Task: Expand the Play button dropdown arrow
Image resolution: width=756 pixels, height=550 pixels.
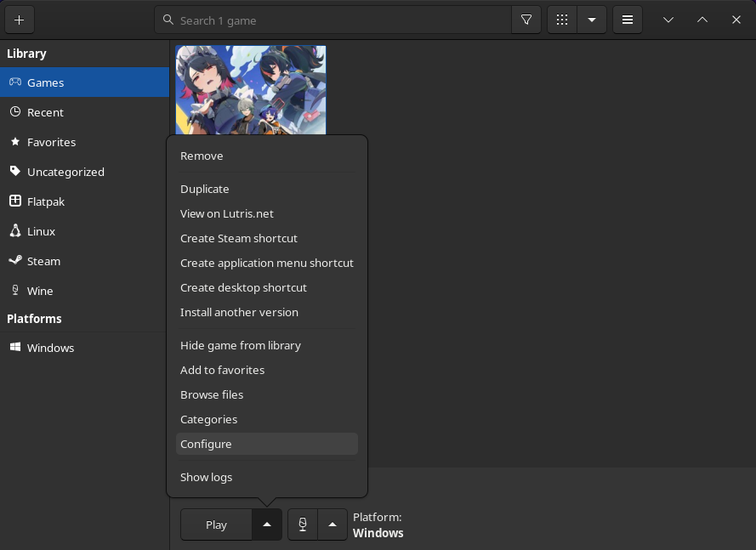Action: (x=266, y=524)
